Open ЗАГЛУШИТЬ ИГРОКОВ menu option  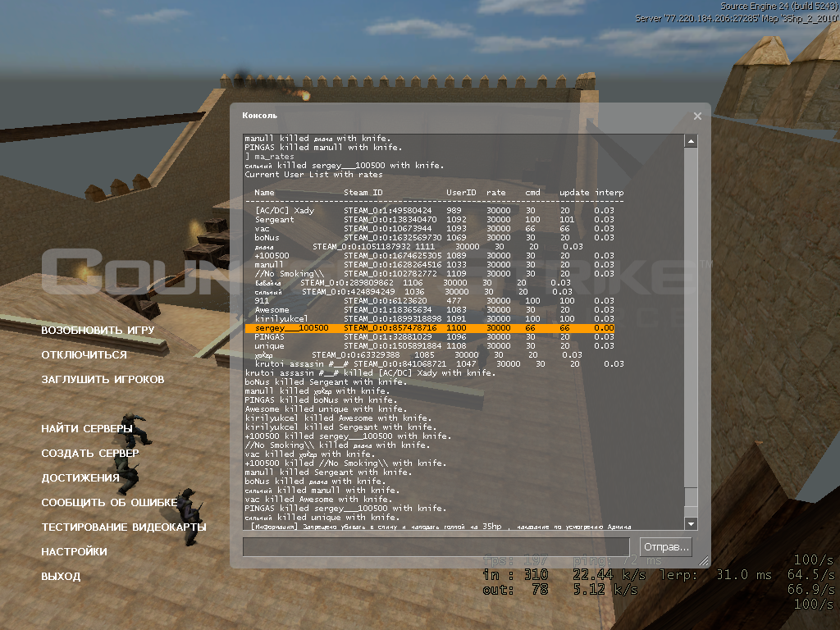coord(103,379)
